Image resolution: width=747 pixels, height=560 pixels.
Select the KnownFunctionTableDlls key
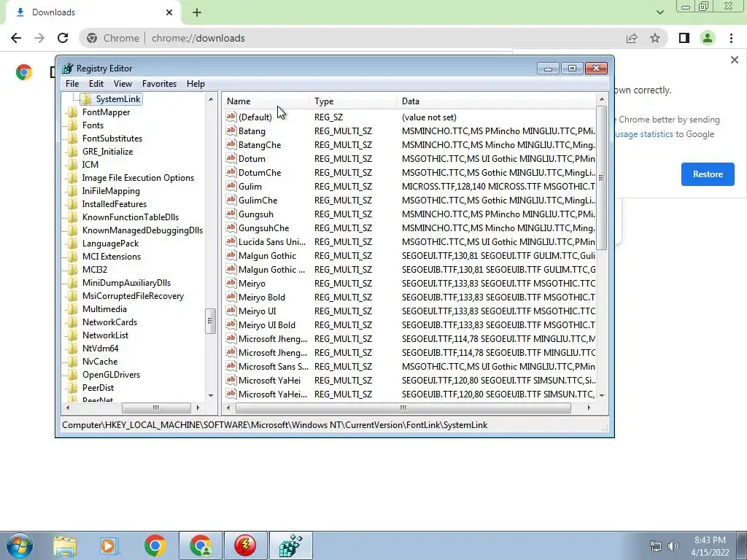pos(131,217)
